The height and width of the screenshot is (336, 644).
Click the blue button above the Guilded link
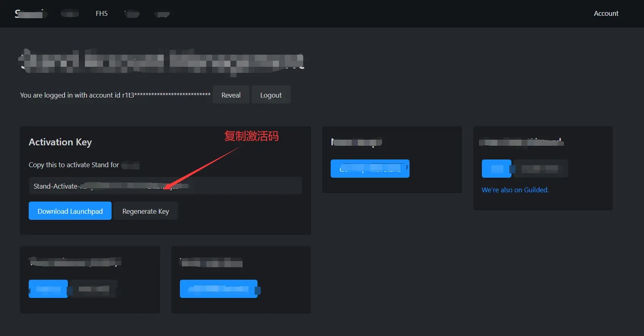coord(496,169)
